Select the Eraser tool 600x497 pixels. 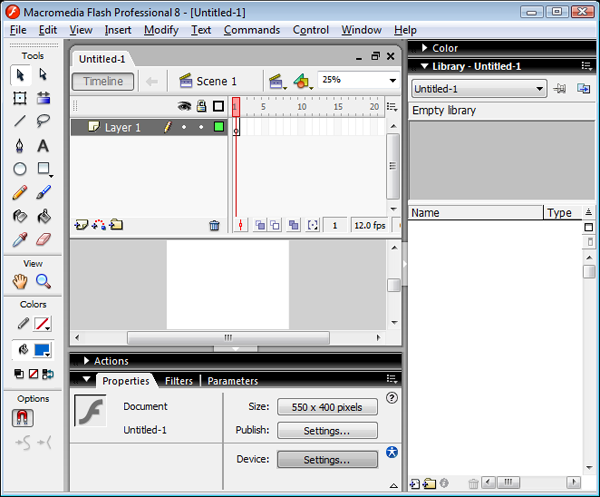(x=43, y=240)
